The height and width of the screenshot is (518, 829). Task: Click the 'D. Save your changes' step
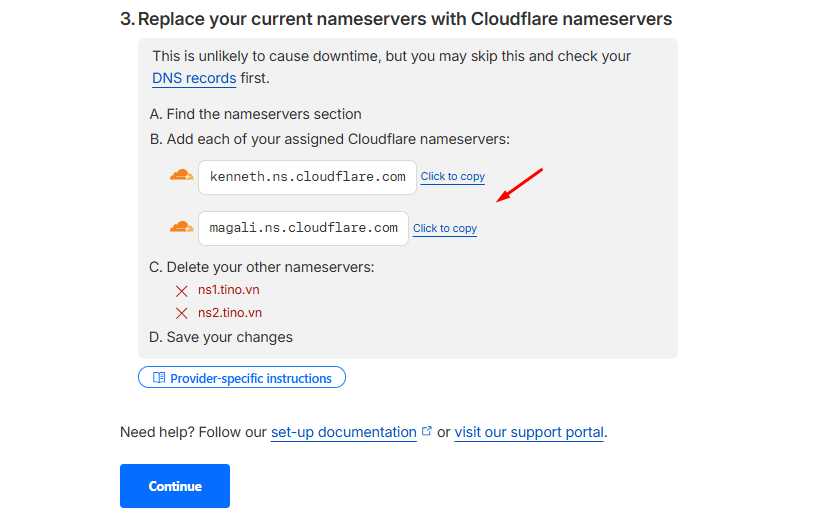pos(221,337)
